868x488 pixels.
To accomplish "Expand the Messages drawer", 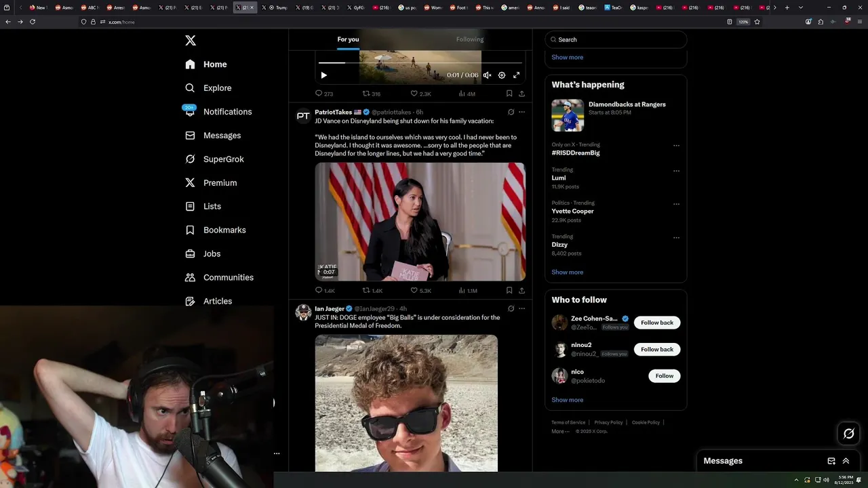I will point(846,461).
